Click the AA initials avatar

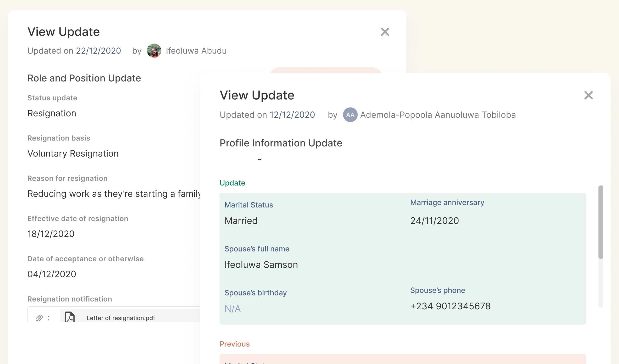click(x=350, y=115)
